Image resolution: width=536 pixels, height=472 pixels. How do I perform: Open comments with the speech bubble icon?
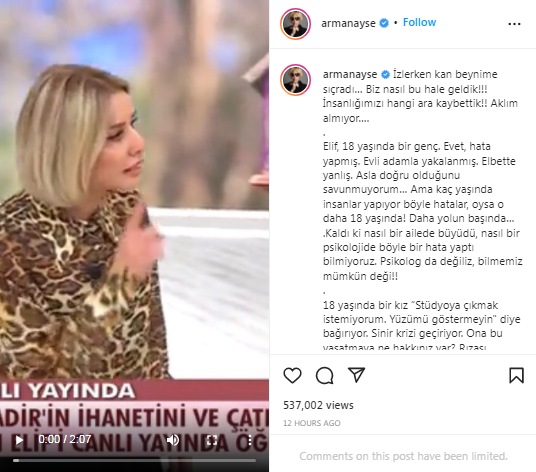tap(324, 375)
